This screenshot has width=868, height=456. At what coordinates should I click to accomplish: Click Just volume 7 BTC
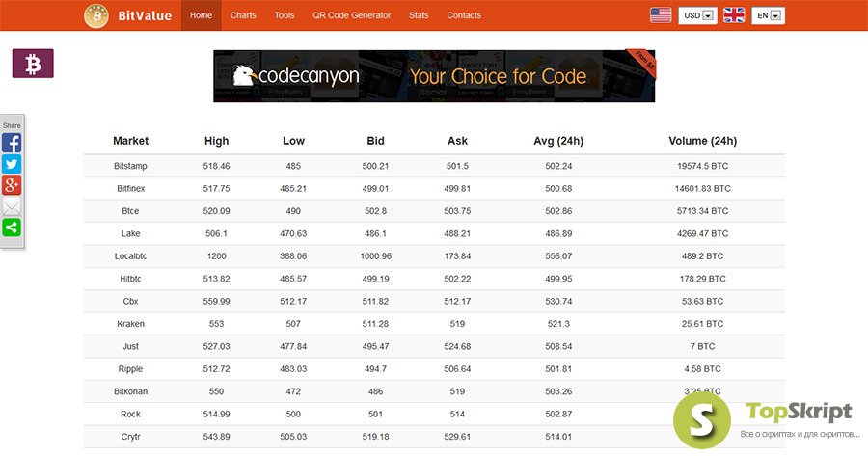coord(702,346)
